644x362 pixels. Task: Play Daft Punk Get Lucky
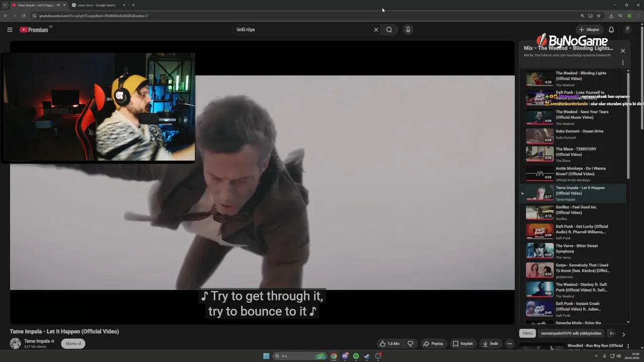pos(573,232)
